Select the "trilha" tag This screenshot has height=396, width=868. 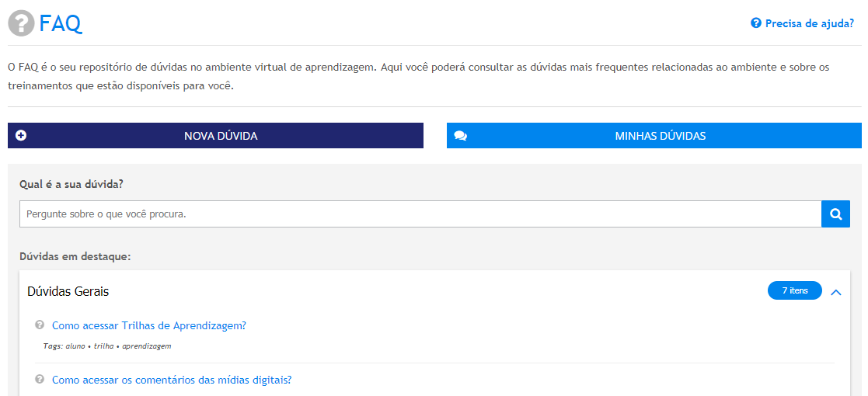[103, 346]
